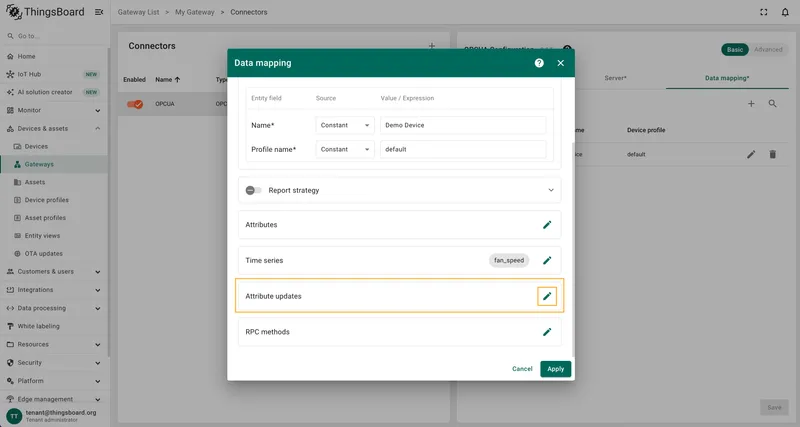Close the Data mapping dialog
This screenshot has width=800, height=427.
point(561,63)
